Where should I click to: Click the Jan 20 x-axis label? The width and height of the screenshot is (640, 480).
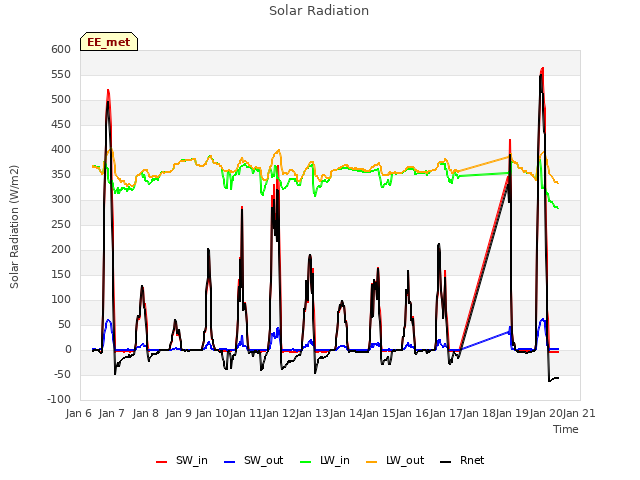pos(546,413)
